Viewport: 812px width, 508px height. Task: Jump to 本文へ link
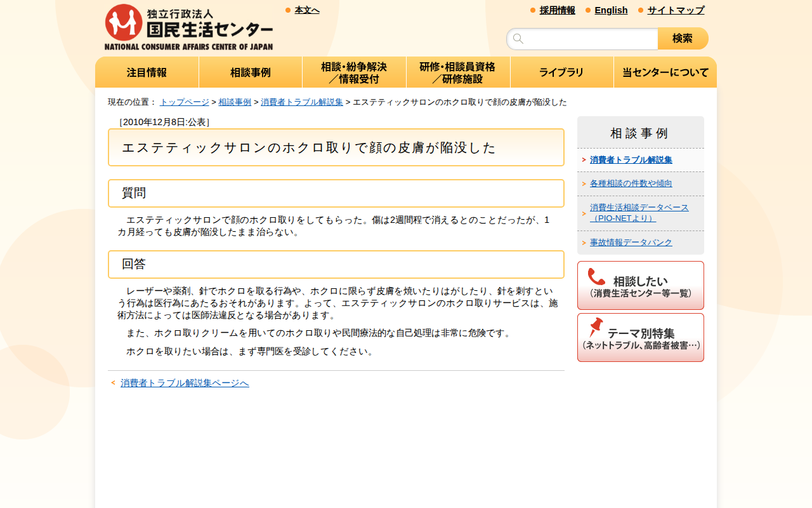coord(307,10)
